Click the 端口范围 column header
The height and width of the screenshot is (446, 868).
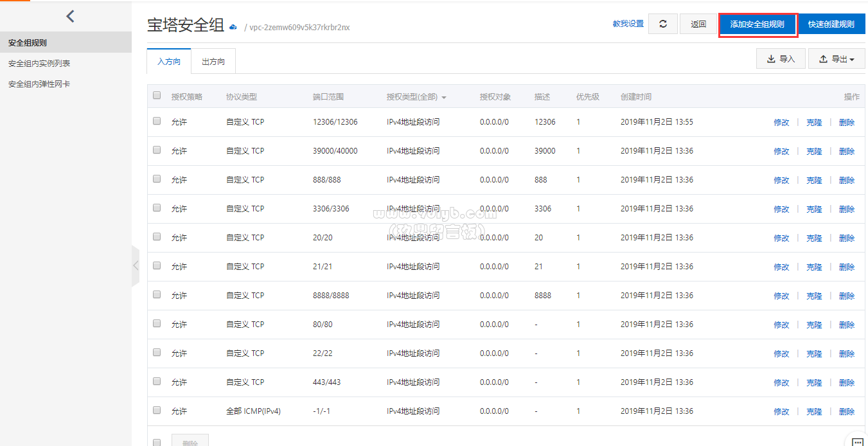coord(328,96)
